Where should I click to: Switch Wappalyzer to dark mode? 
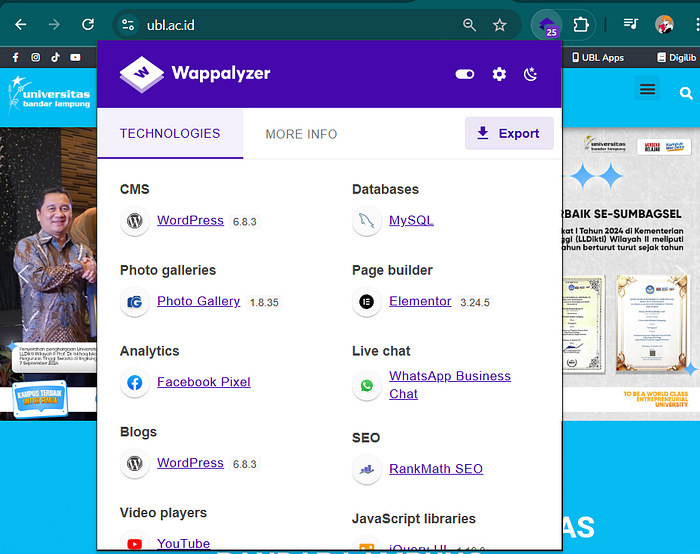pos(530,74)
